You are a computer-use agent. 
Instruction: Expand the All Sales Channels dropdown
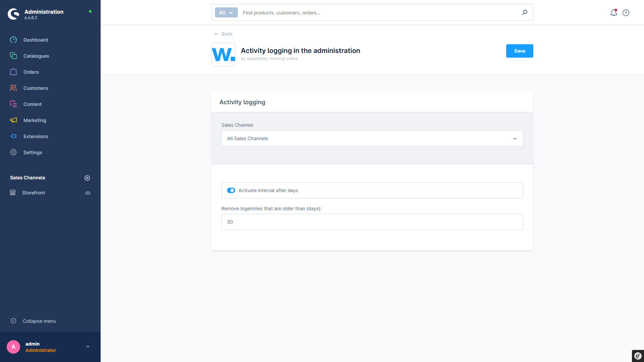[x=372, y=138]
